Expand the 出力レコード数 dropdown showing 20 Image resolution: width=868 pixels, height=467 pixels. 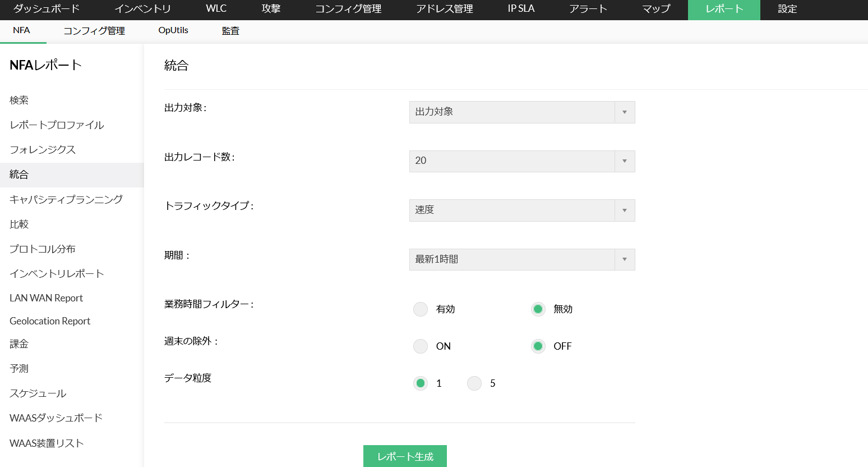point(521,161)
